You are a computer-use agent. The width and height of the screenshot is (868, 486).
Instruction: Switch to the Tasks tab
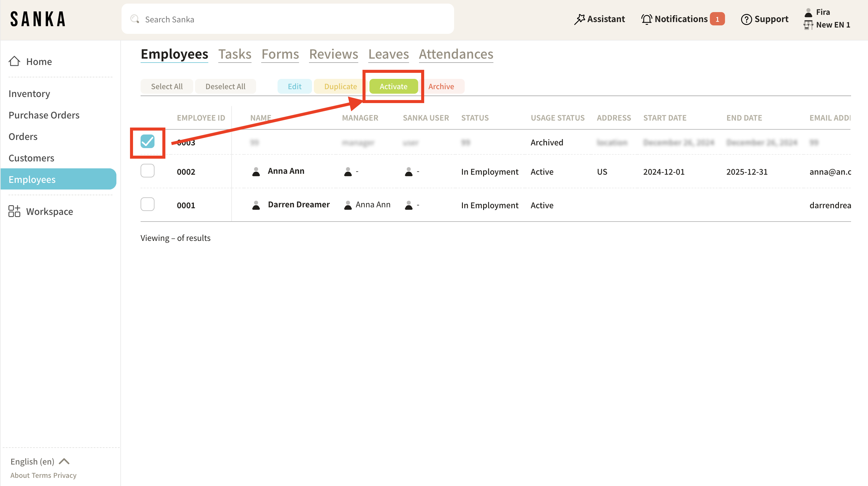click(235, 54)
